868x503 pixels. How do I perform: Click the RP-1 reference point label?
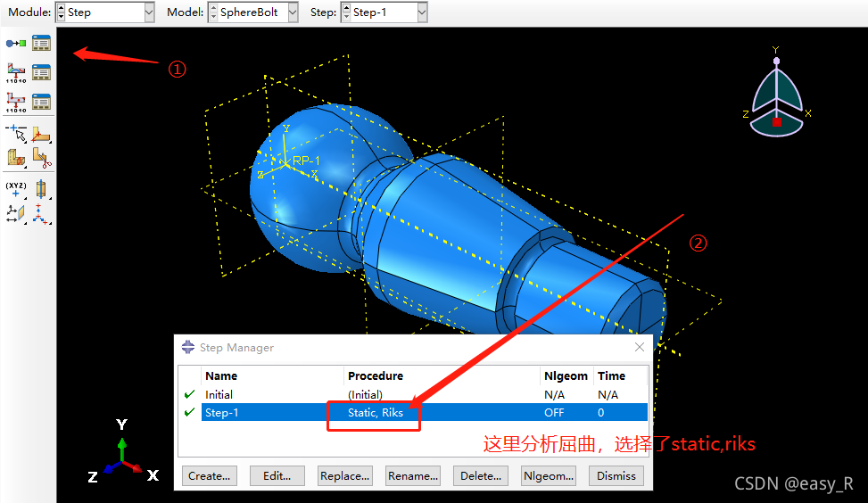306,161
